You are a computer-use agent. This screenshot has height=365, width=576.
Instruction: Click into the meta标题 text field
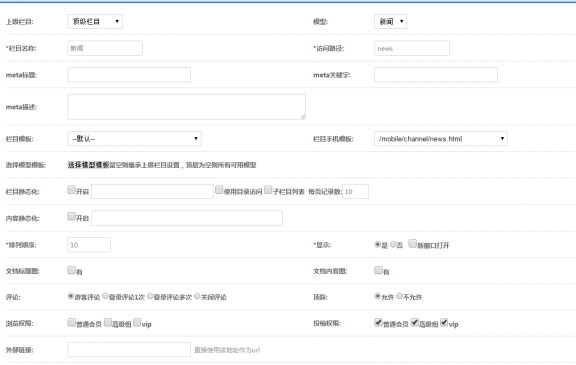pyautogui.click(x=129, y=75)
